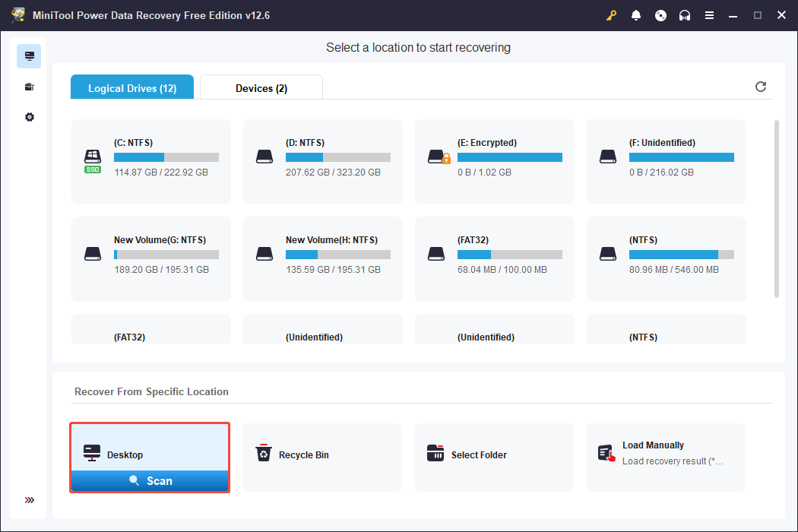Open notifications via the bell icon

point(636,15)
